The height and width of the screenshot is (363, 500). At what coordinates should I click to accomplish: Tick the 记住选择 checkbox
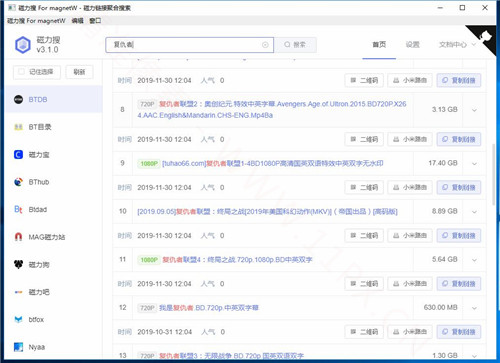pyautogui.click(x=21, y=72)
